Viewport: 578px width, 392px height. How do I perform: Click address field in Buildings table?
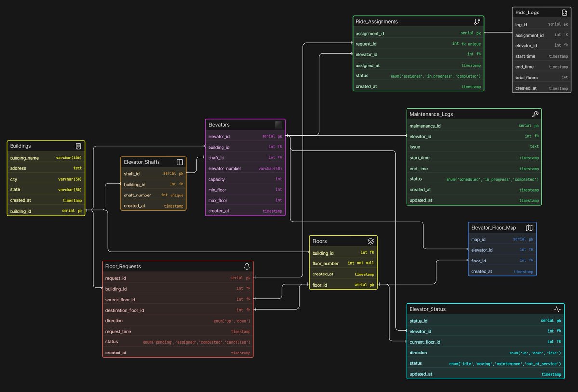click(x=46, y=169)
